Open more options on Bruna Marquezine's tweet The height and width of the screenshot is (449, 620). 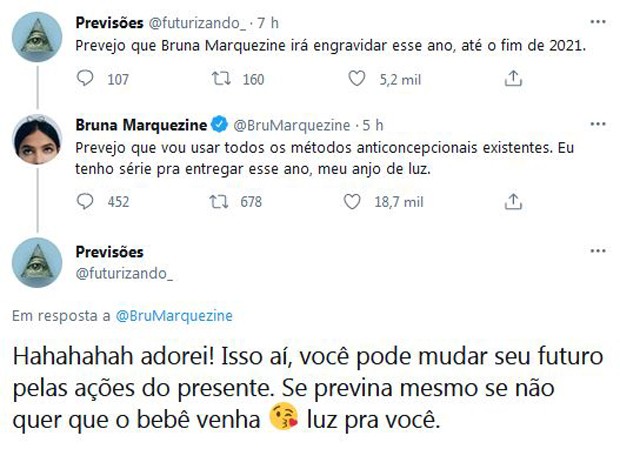pyautogui.click(x=598, y=125)
